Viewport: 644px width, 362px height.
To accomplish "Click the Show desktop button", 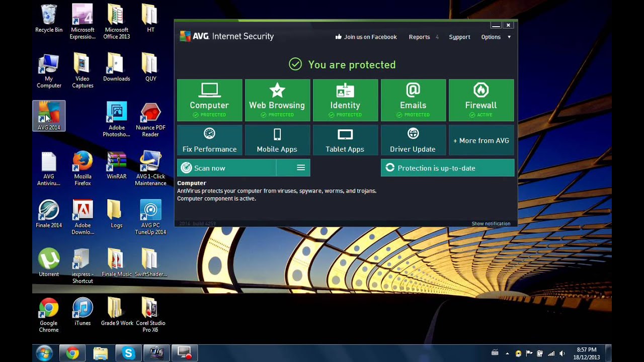I will coord(608,353).
